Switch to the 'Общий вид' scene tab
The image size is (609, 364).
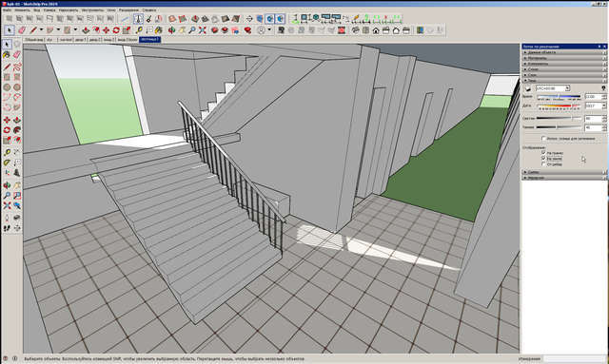click(x=34, y=40)
